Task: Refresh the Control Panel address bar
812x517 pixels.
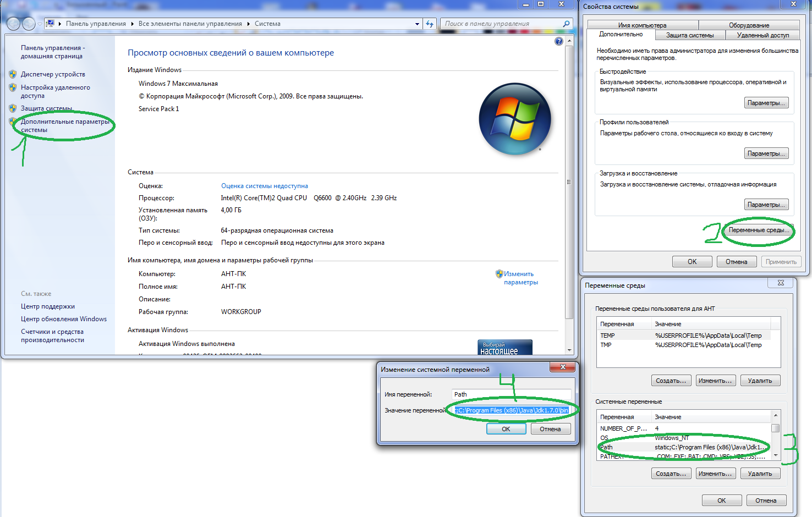Action: tap(430, 24)
